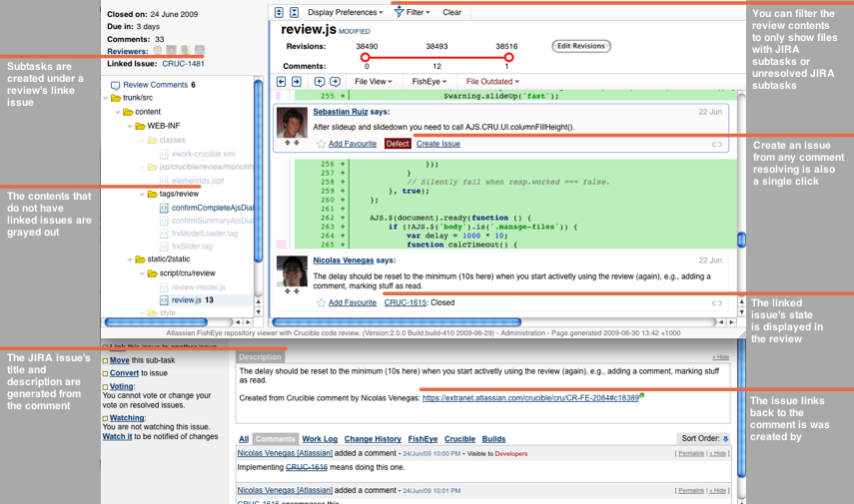Open the File Outdated dropdown
The width and height of the screenshot is (854, 504).
click(492, 82)
